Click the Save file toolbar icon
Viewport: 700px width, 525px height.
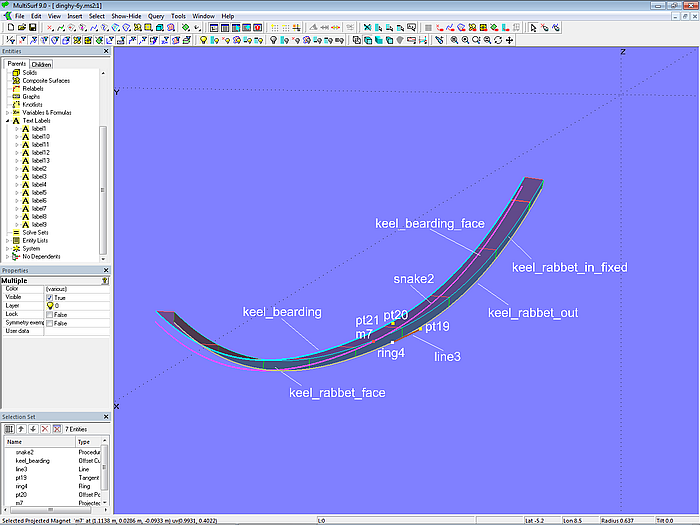31,28
